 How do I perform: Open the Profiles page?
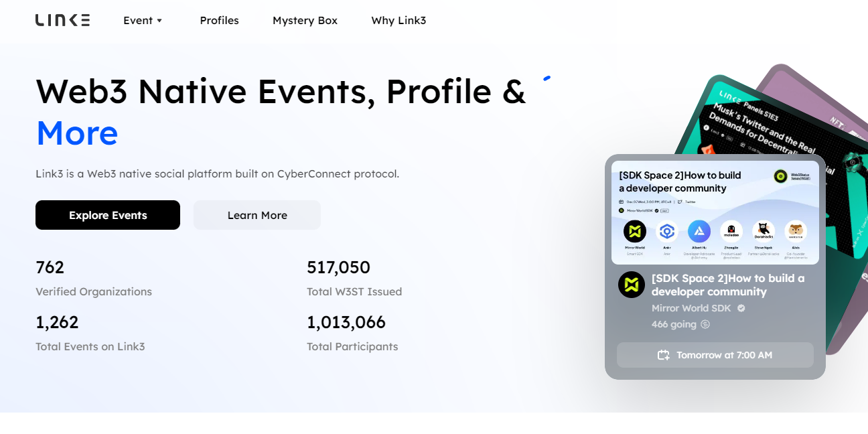click(x=219, y=20)
